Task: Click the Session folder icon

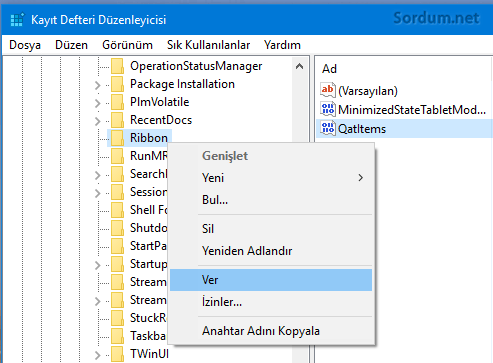Action: pos(117,192)
